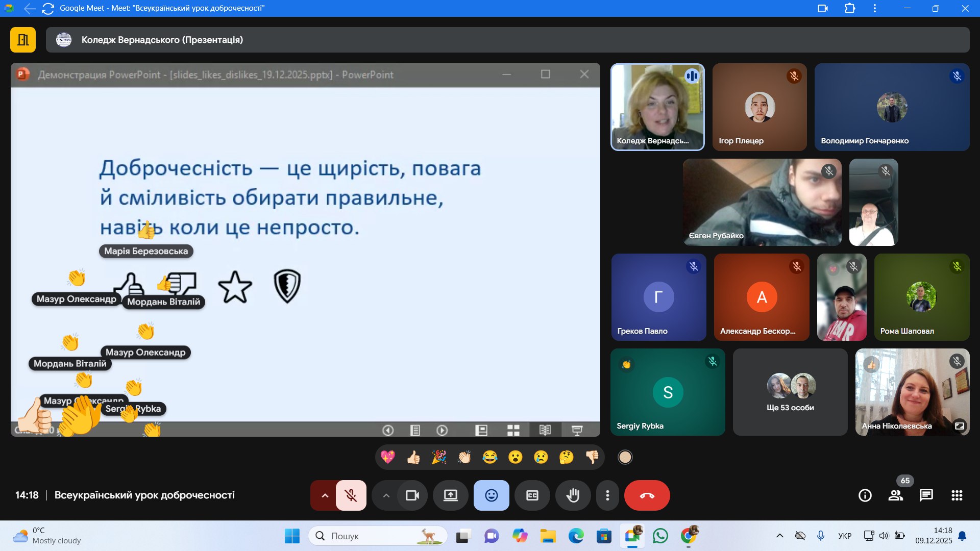Image resolution: width=980 pixels, height=551 pixels.
Task: Expand audio settings arrow beside microphone
Action: (325, 495)
